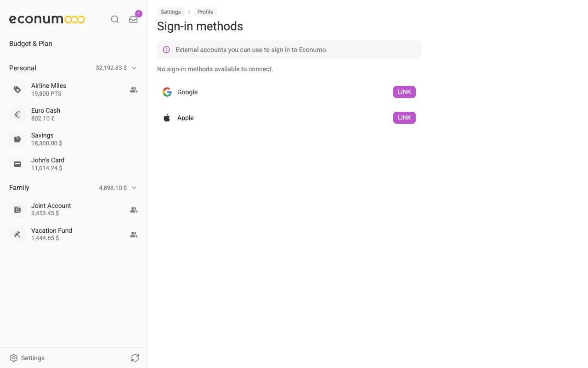
Task: Click the Savings piggy bank icon
Action: coord(17,139)
